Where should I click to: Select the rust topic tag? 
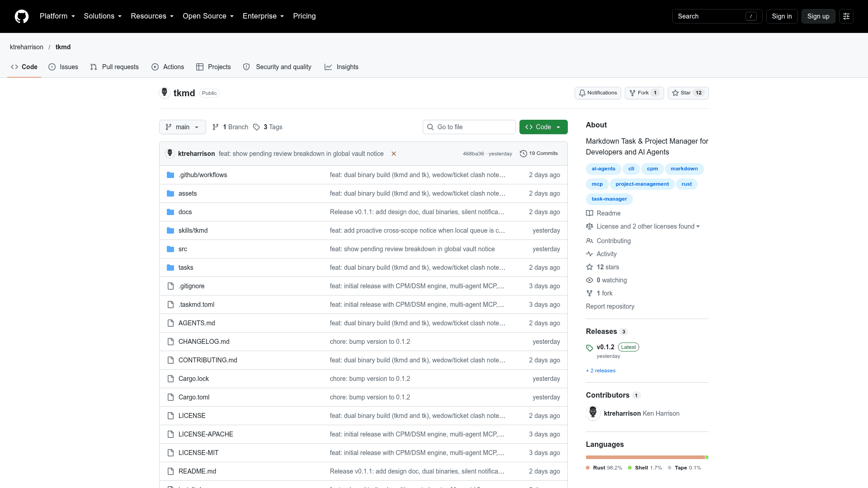point(687,184)
